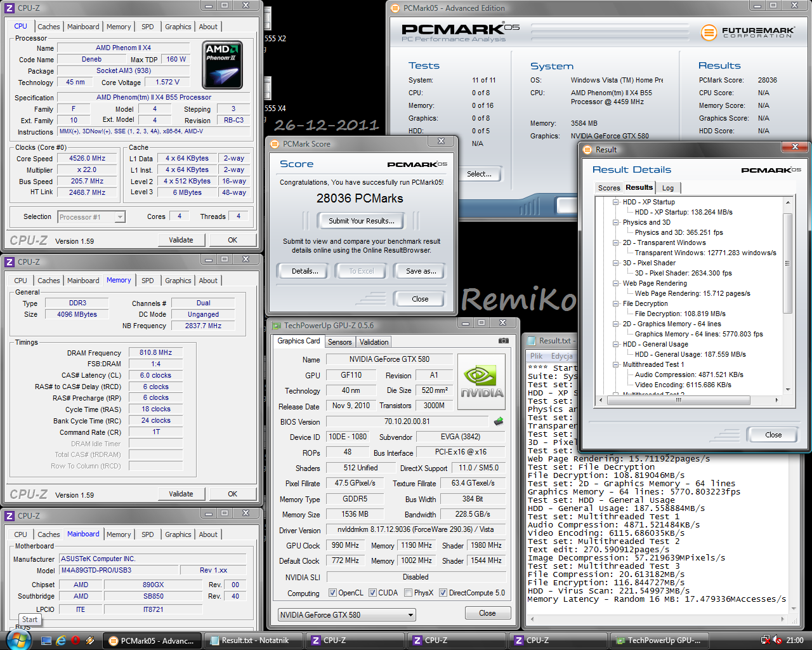Screen dimensions: 812x650
Task: Toggle the PhysX checkbox in GPU-Z
Action: [x=408, y=593]
